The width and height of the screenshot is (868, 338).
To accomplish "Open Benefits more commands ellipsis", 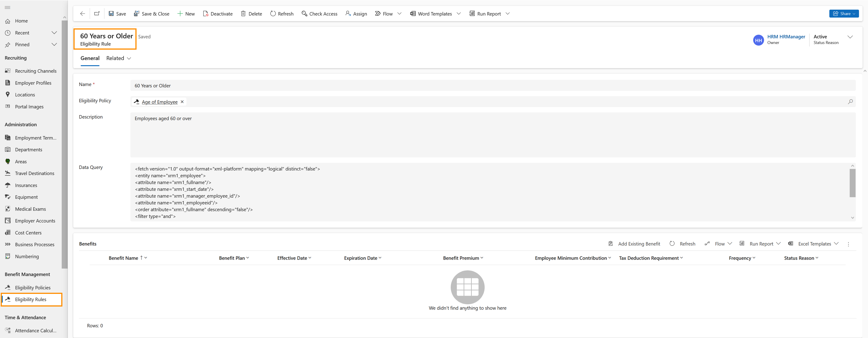I will click(x=848, y=244).
